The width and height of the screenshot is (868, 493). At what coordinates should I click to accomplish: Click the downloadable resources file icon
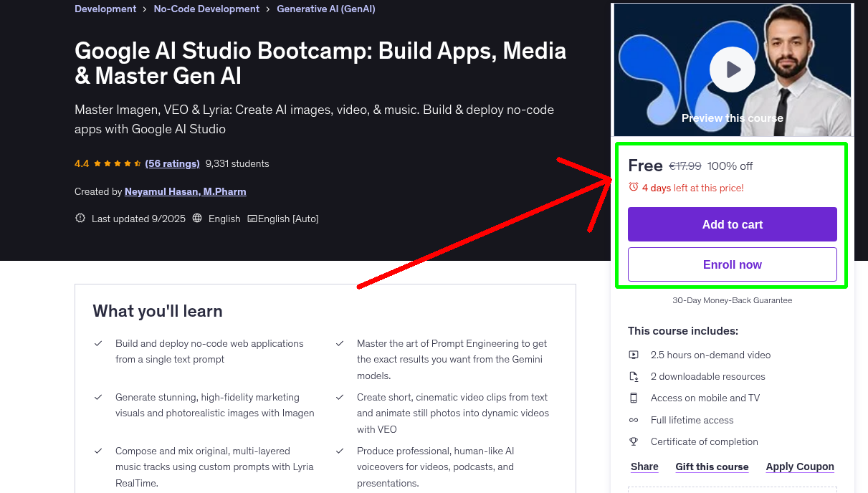[x=634, y=376]
